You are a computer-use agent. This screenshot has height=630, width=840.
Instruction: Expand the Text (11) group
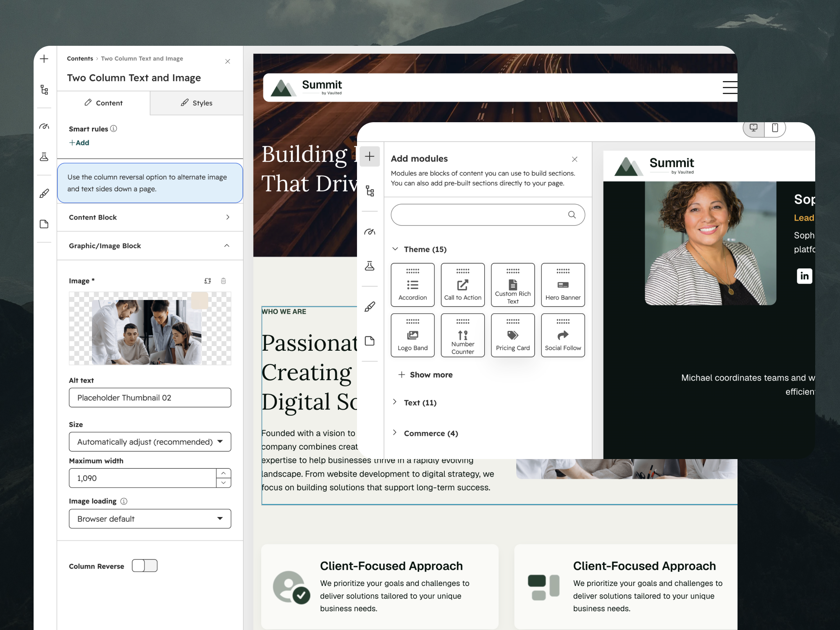pyautogui.click(x=414, y=403)
